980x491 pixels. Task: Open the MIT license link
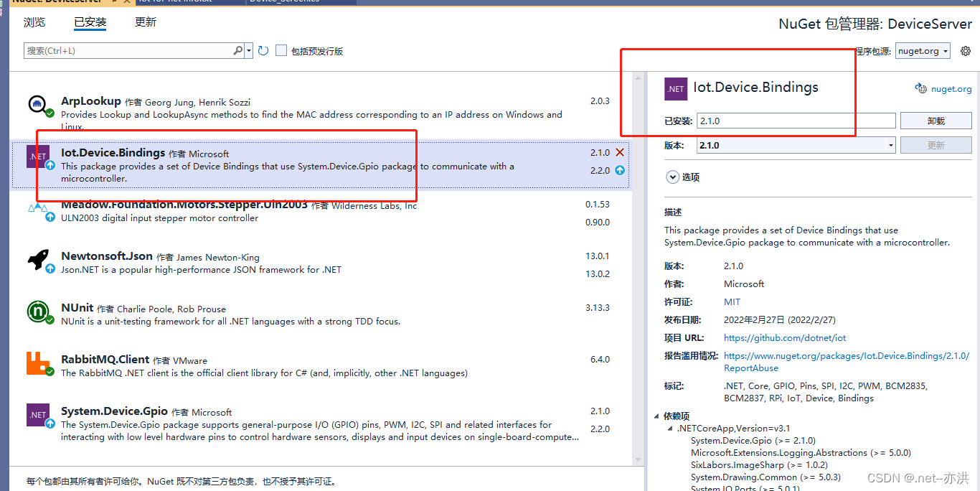(x=732, y=301)
